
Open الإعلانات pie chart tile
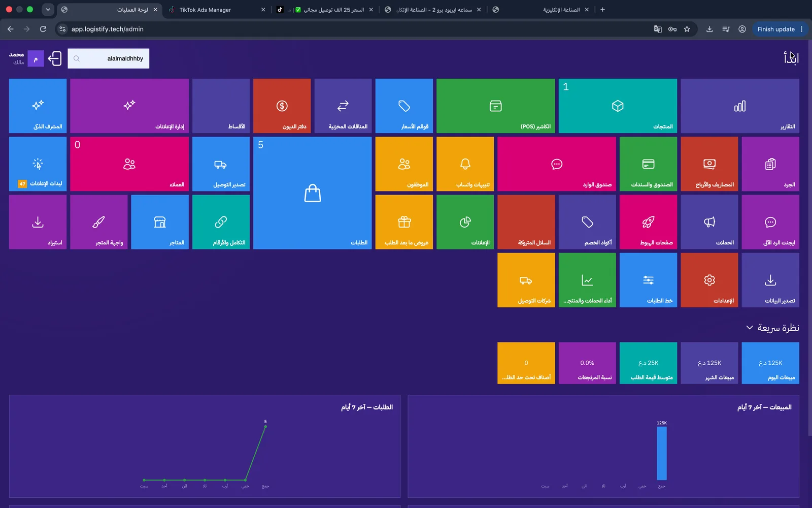pyautogui.click(x=465, y=222)
